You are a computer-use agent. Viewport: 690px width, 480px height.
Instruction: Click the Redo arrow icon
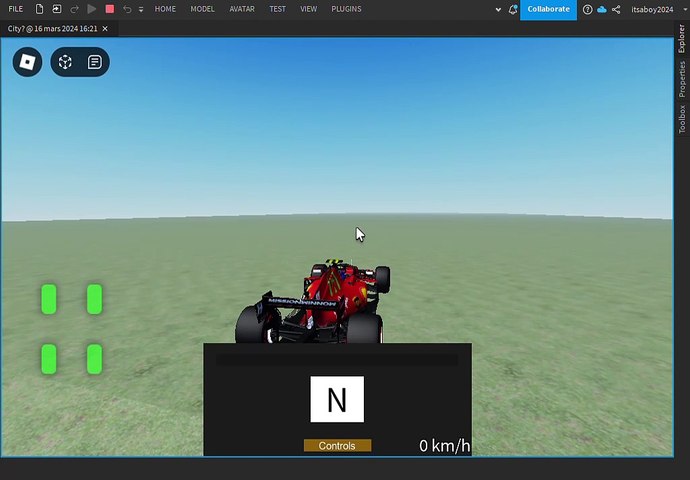pos(74,9)
